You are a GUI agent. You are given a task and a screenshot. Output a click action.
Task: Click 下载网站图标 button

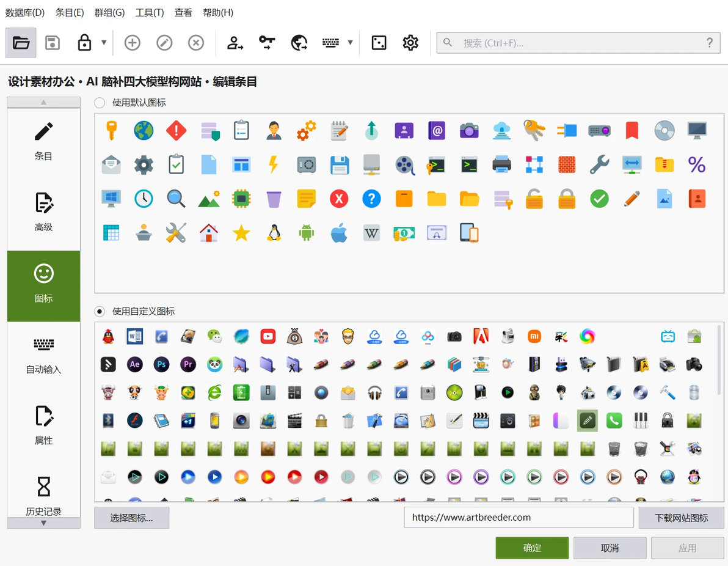681,518
